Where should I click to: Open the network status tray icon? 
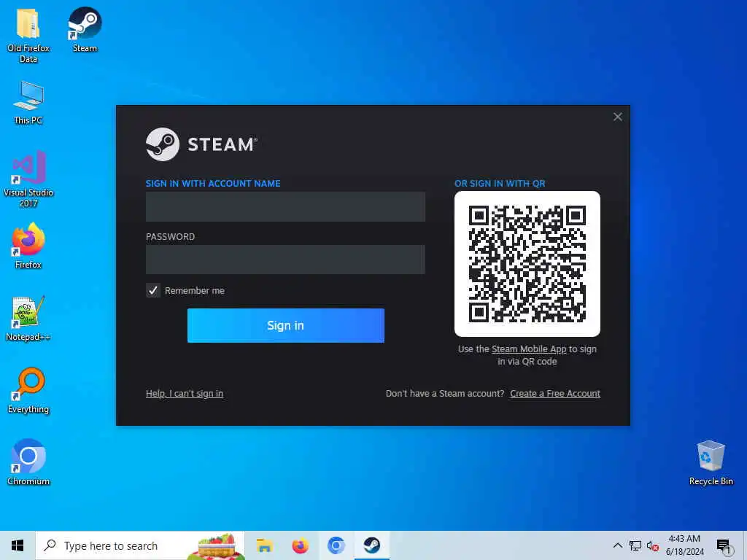tap(635, 545)
